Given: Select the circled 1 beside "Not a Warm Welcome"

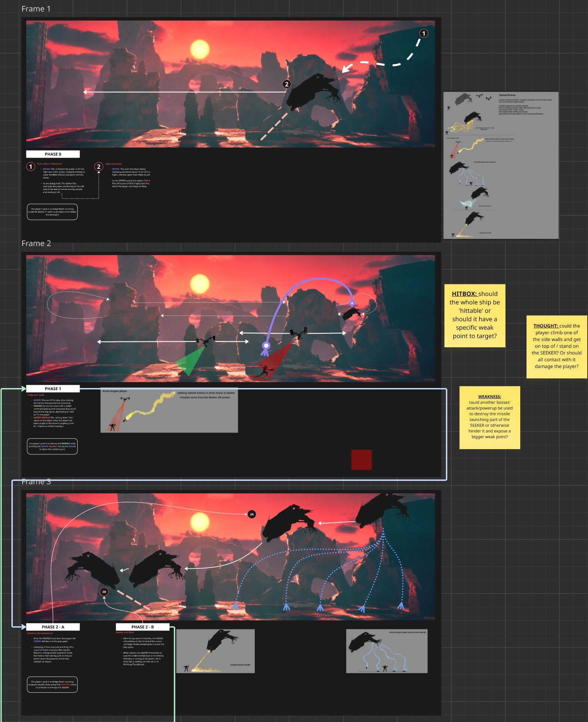Looking at the screenshot, I should point(31,167).
